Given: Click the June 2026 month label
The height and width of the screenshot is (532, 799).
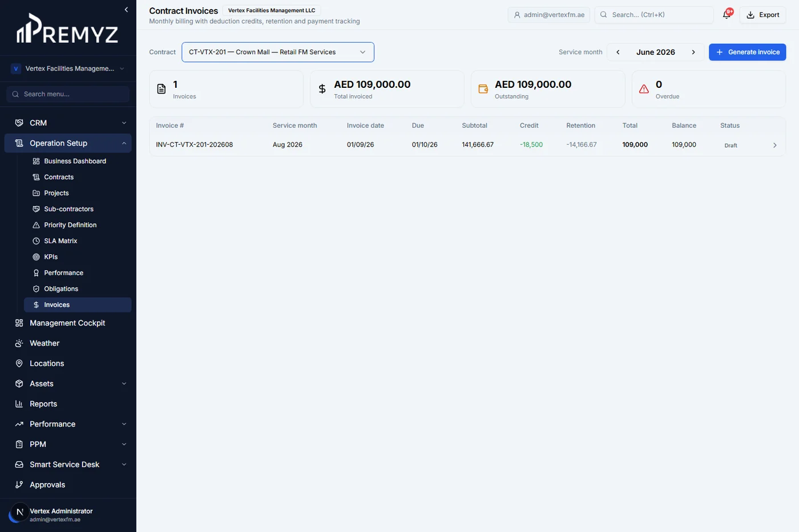Looking at the screenshot, I should [x=656, y=52].
